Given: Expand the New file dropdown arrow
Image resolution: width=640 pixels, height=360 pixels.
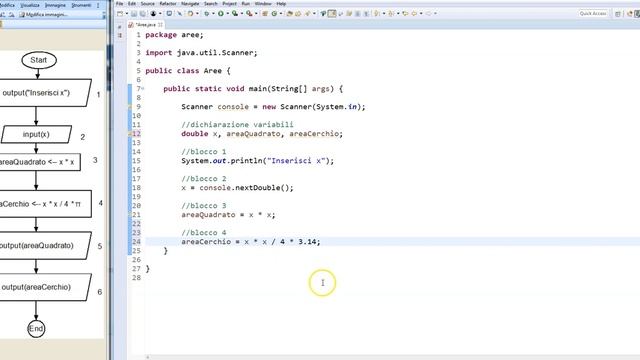Looking at the screenshot, I should (127, 13).
